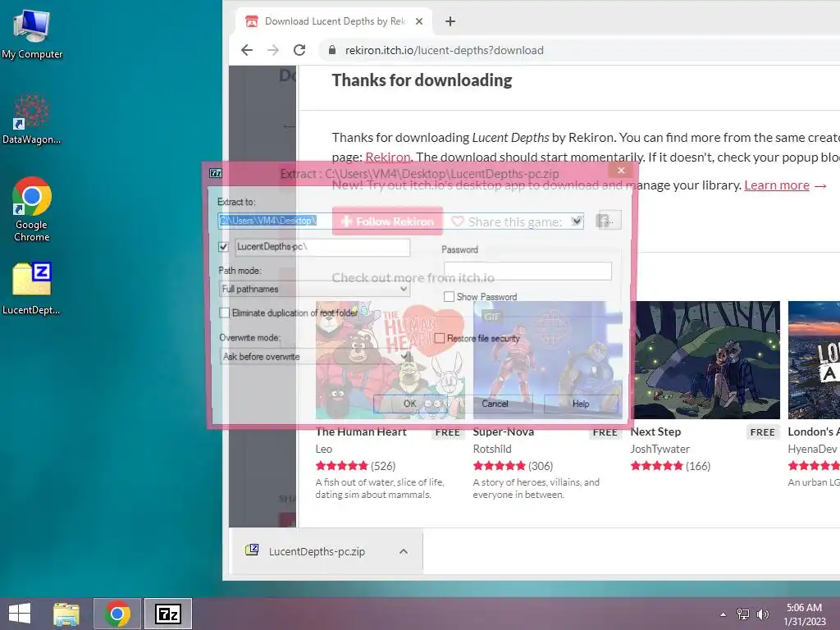Open Help in the extract dialog
This screenshot has width=840, height=630.
point(581,404)
